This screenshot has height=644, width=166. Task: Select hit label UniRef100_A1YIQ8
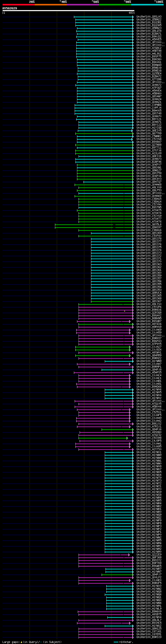point(149,128)
